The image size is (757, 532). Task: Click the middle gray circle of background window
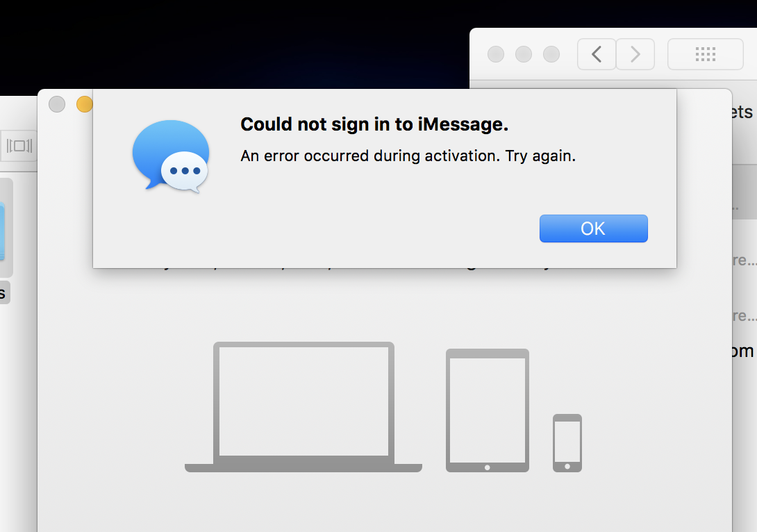[524, 54]
